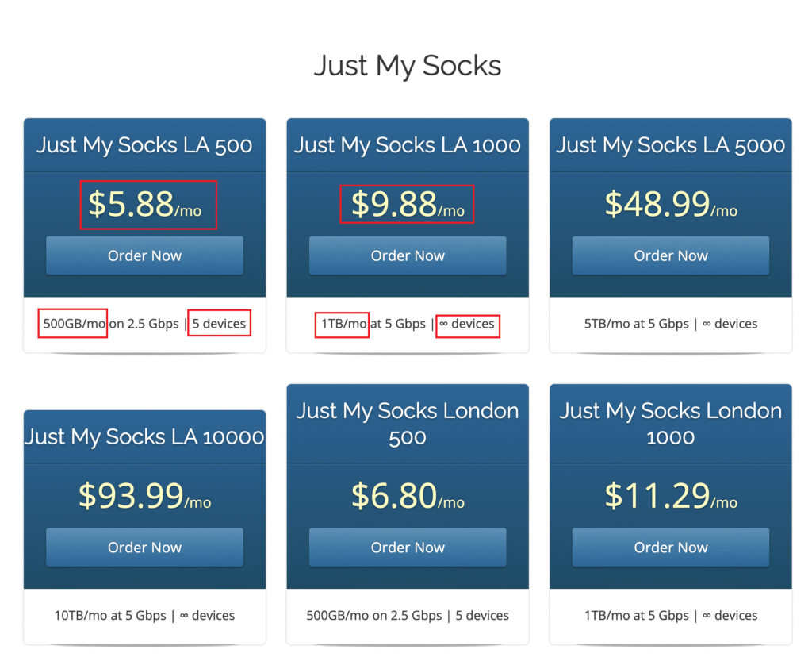The width and height of the screenshot is (812, 657).
Task: Click the 5TB/mo at 5 Gbps description
Action: [x=637, y=324]
